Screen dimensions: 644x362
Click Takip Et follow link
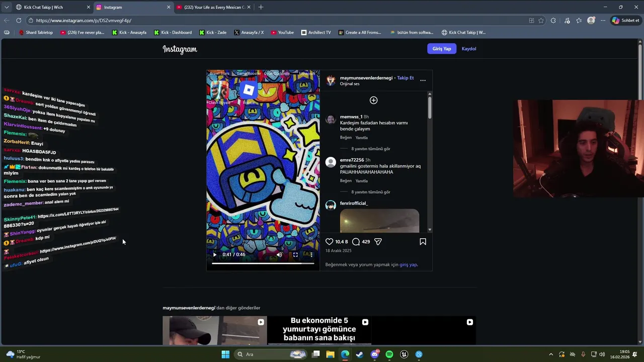(x=406, y=78)
